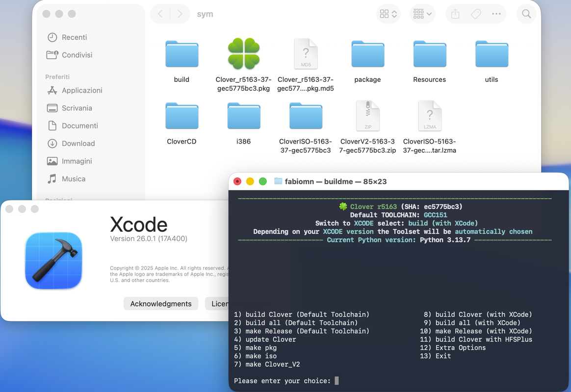The image size is (571, 392).
Task: Click the 'sym' folder title in Finder
Action: click(x=205, y=14)
